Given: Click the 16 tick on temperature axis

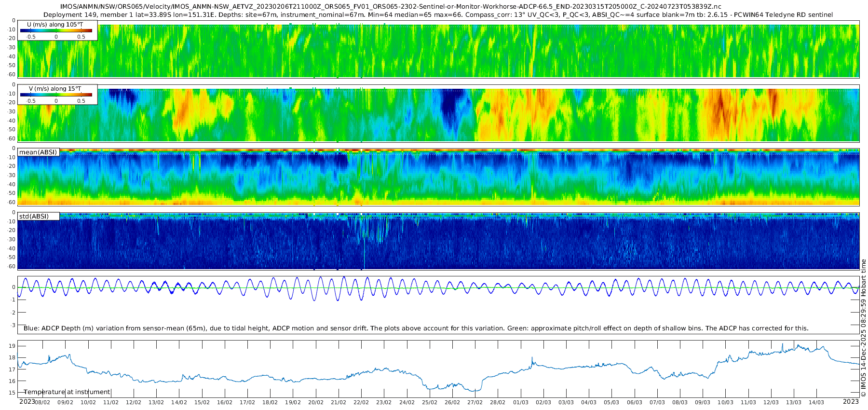Looking at the screenshot, I should [12, 381].
